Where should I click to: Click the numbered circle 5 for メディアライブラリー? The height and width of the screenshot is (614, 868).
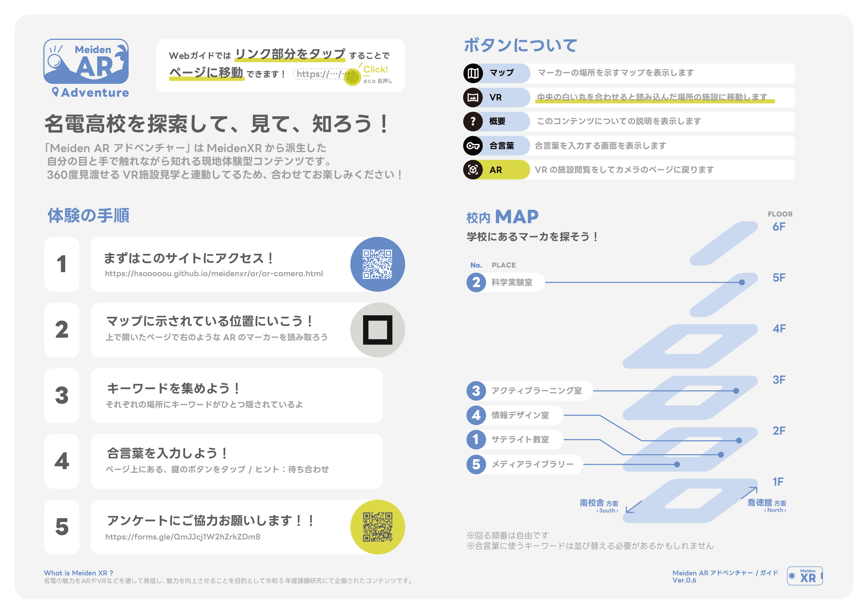(x=476, y=464)
